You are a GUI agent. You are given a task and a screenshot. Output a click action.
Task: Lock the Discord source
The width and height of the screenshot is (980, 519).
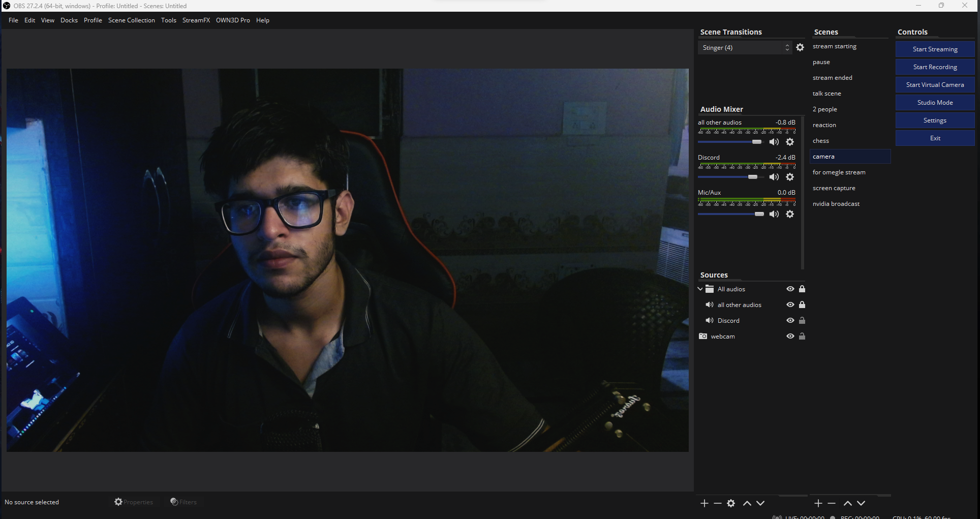(x=802, y=320)
